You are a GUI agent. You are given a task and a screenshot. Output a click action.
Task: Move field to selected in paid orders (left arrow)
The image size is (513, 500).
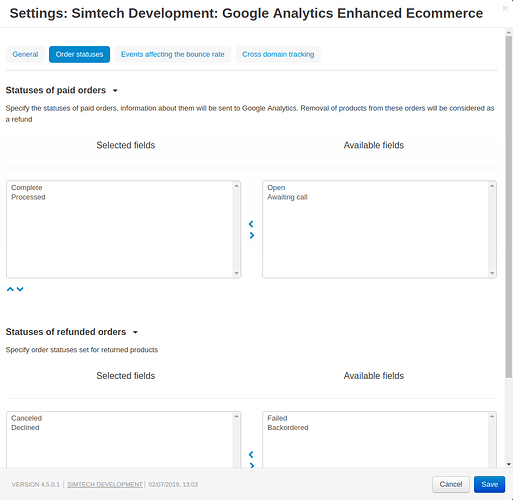tap(251, 224)
